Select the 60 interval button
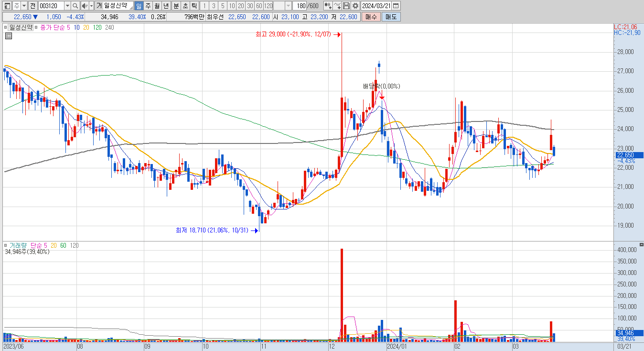Screen dimensions: 644x351 click(259, 6)
